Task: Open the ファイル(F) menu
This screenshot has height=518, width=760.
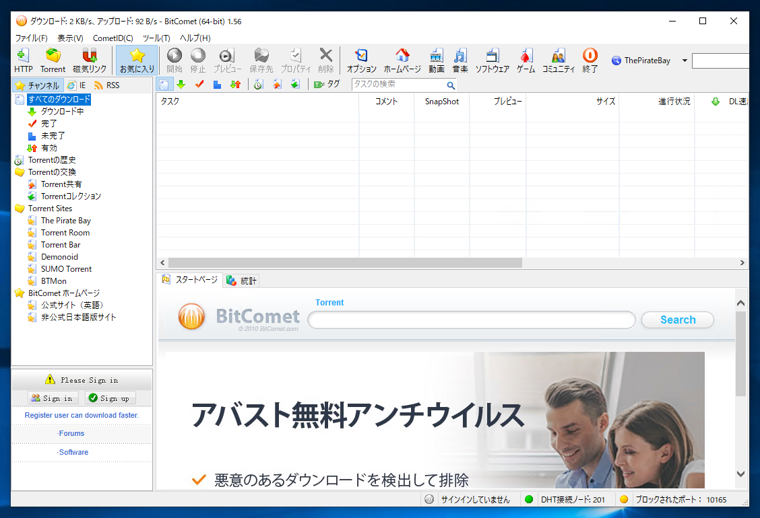Action: [31, 38]
